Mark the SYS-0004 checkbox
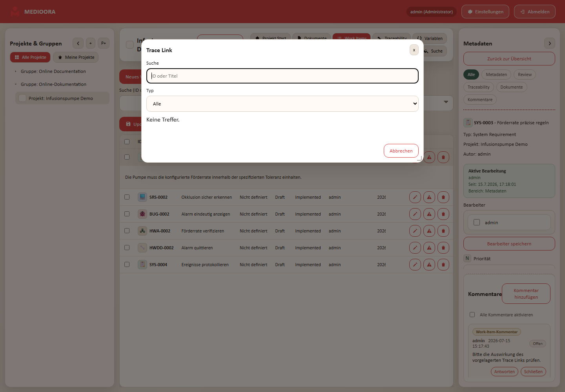 coord(127,265)
